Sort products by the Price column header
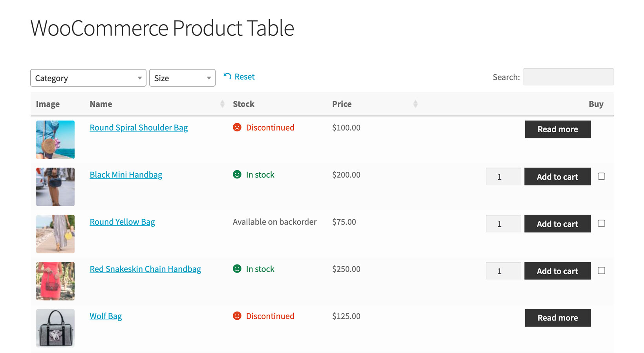Image resolution: width=644 pixels, height=353 pixels. pos(341,104)
